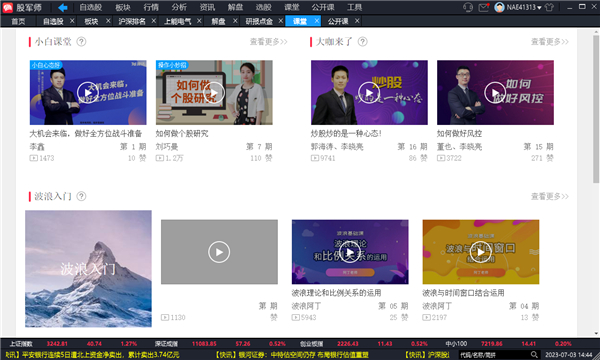Open the 自选股 menu
The width and height of the screenshot is (600, 360).
click(91, 7)
